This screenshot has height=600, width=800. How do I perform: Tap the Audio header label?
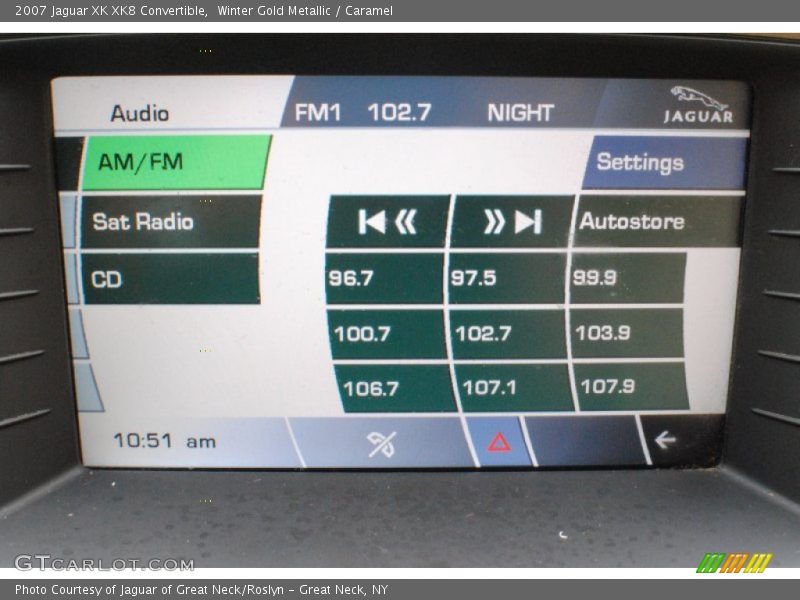[140, 113]
